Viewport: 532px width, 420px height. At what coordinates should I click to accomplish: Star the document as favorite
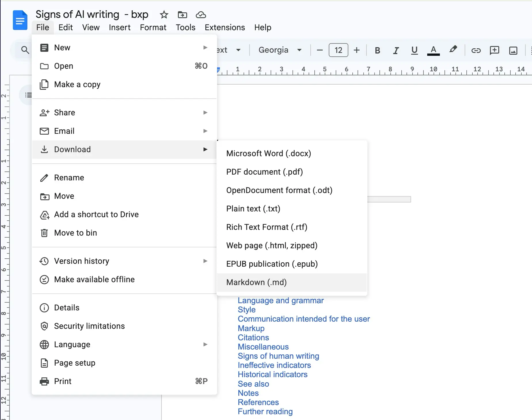coord(164,15)
